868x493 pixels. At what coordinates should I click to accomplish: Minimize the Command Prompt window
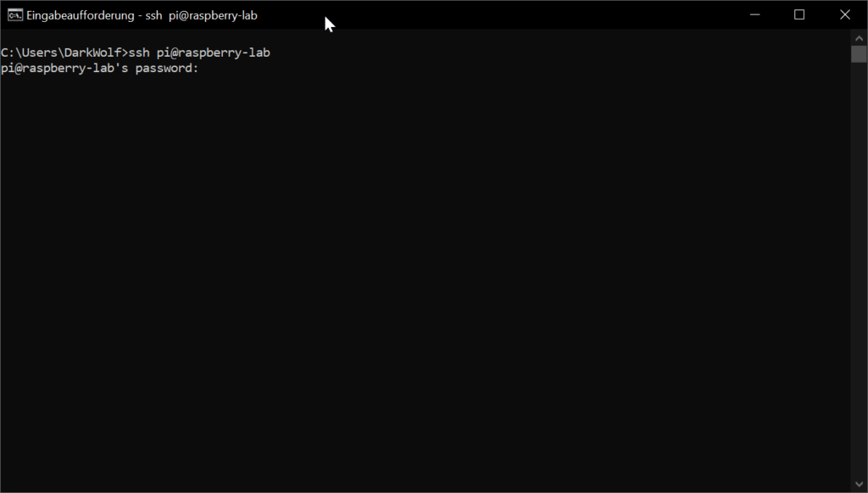point(754,14)
